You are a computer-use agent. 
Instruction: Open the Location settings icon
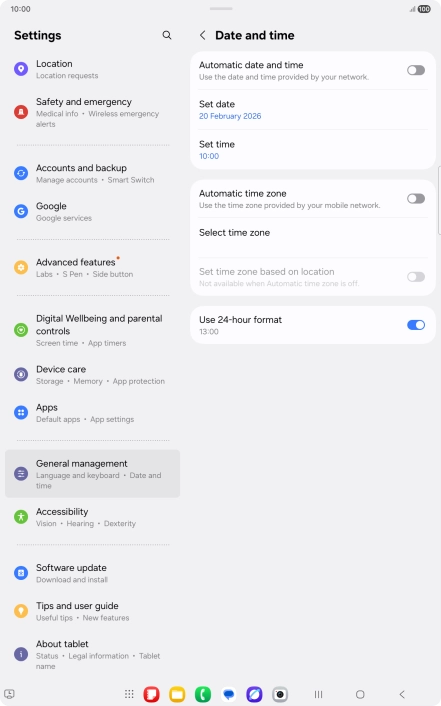coord(21,69)
